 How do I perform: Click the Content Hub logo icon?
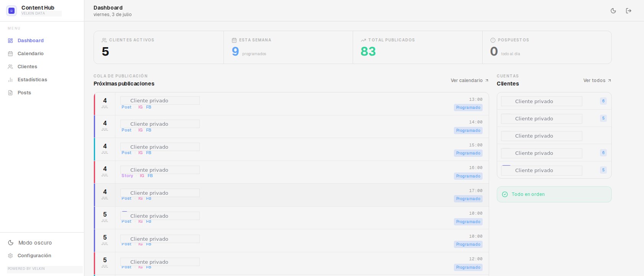(x=11, y=11)
